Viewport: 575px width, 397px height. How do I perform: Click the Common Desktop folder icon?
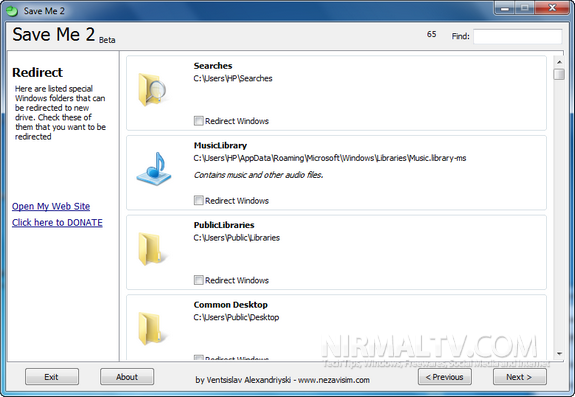152,328
